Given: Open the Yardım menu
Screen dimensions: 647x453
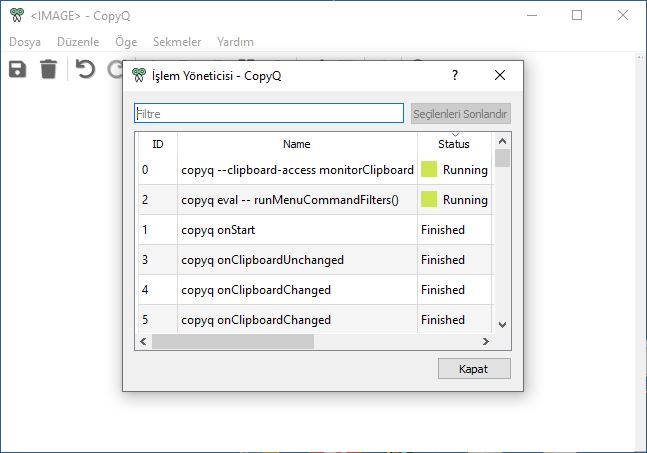Looking at the screenshot, I should coord(235,42).
